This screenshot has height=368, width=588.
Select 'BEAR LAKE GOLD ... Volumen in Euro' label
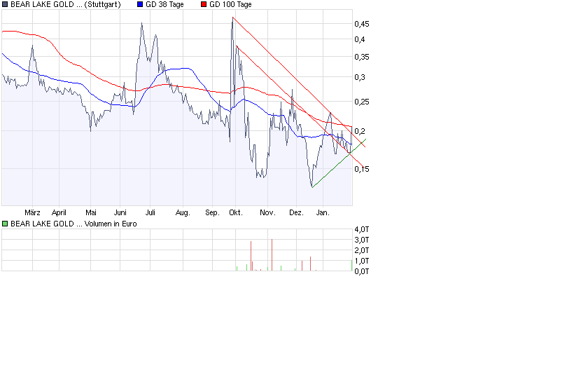(x=73, y=224)
